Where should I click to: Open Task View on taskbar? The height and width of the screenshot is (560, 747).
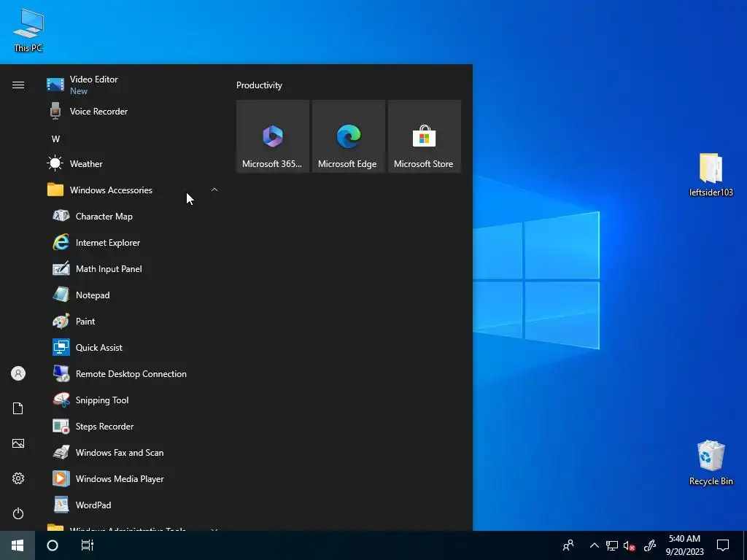click(x=88, y=545)
